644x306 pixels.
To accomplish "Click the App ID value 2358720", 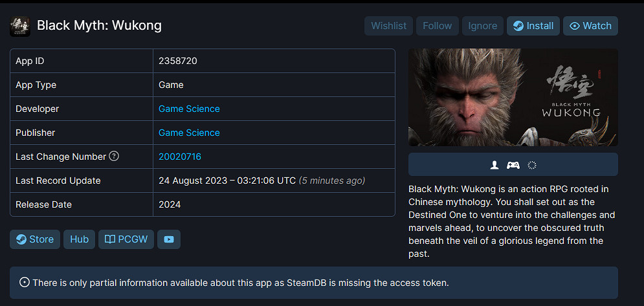I will (x=178, y=61).
